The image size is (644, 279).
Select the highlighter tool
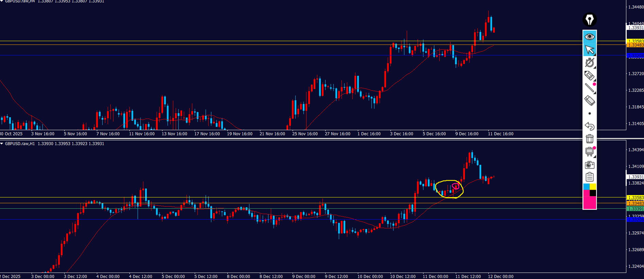click(x=589, y=75)
